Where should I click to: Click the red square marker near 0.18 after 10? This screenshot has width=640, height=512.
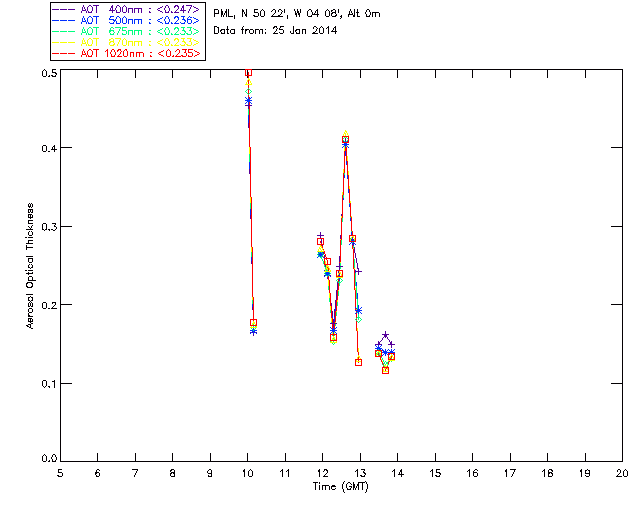(x=253, y=323)
